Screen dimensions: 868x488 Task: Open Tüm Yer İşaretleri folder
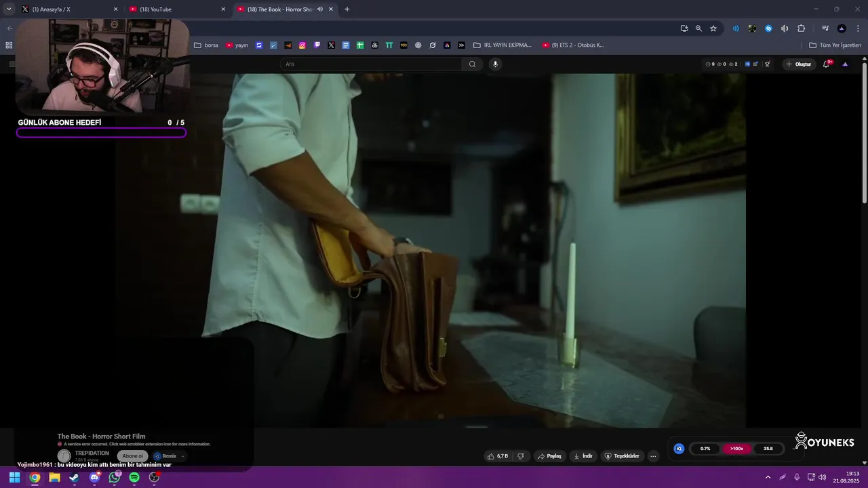click(x=835, y=45)
